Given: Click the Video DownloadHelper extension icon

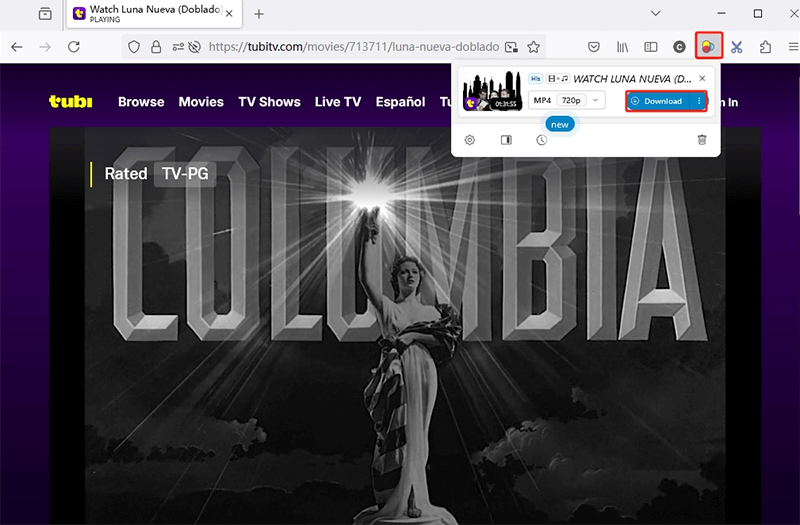Looking at the screenshot, I should pos(708,47).
